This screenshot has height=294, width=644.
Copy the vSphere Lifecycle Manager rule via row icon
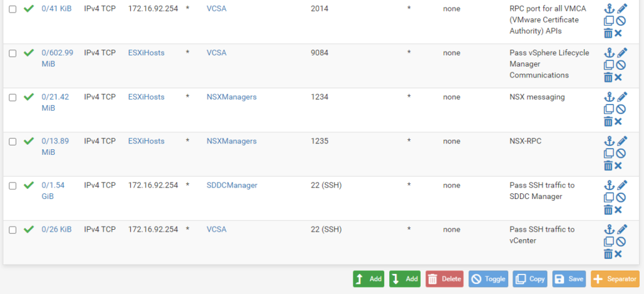click(608, 65)
